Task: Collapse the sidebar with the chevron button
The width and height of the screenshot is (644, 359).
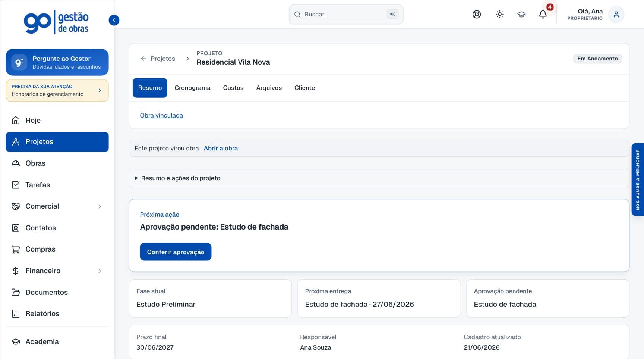Action: point(114,20)
